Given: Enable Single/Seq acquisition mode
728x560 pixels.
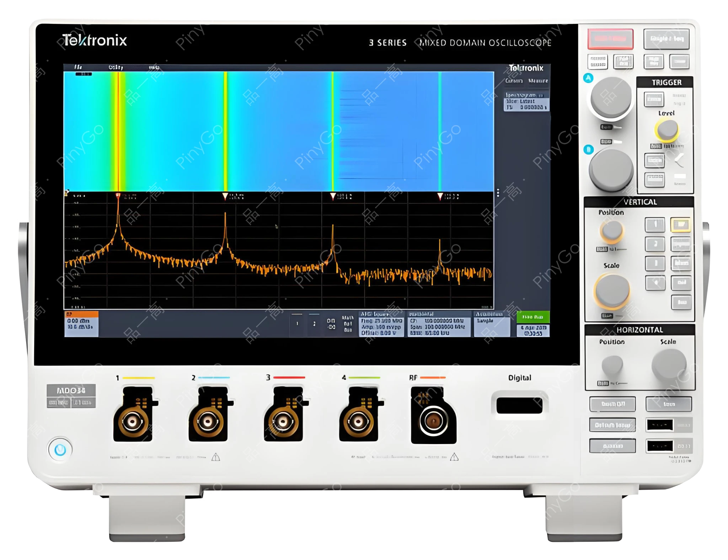Looking at the screenshot, I should click(x=667, y=39).
